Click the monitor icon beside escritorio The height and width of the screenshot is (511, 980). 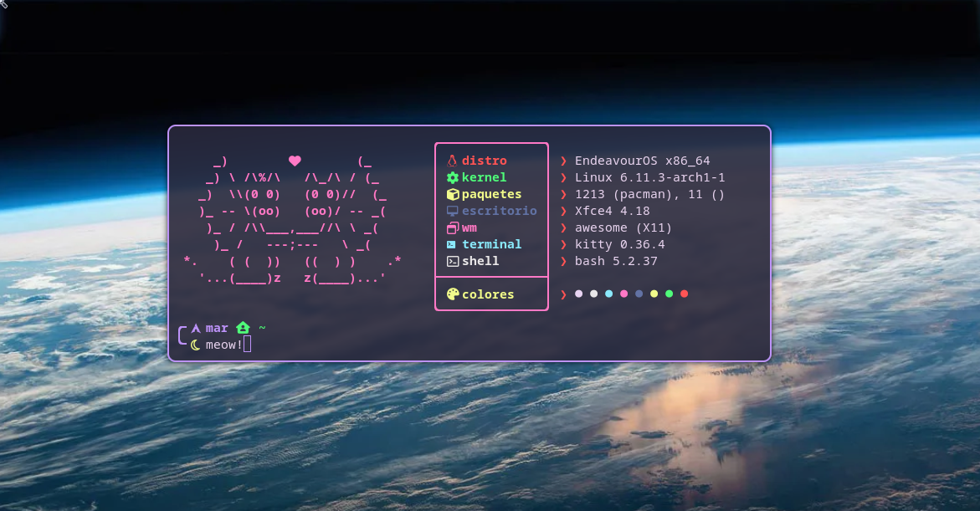pos(453,211)
